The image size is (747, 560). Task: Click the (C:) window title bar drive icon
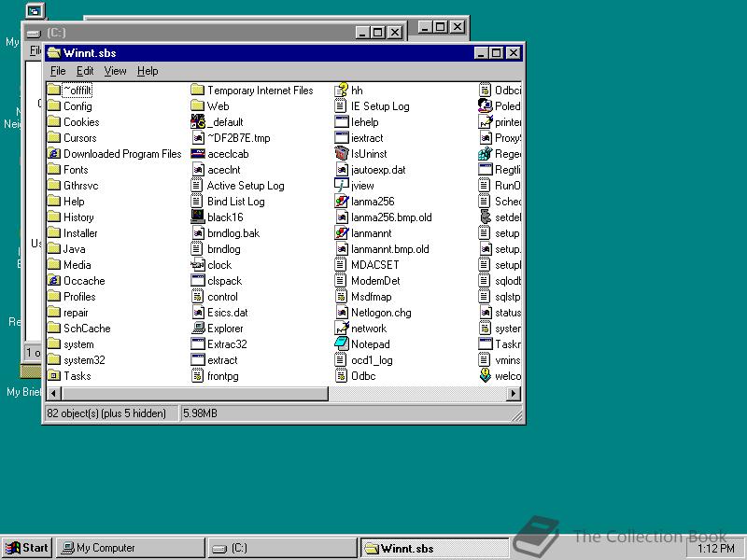(x=34, y=34)
